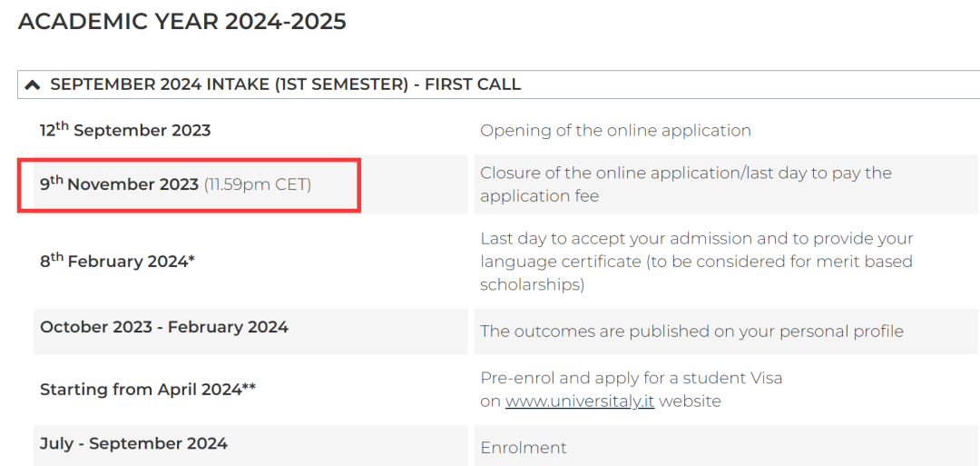Screen dimensions: 980x466
Task: Click the 8th February 2024 date cell
Action: pos(250,261)
